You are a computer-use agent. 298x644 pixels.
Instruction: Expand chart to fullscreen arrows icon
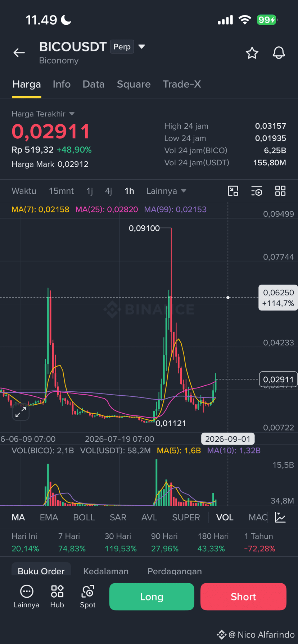pyautogui.click(x=21, y=412)
